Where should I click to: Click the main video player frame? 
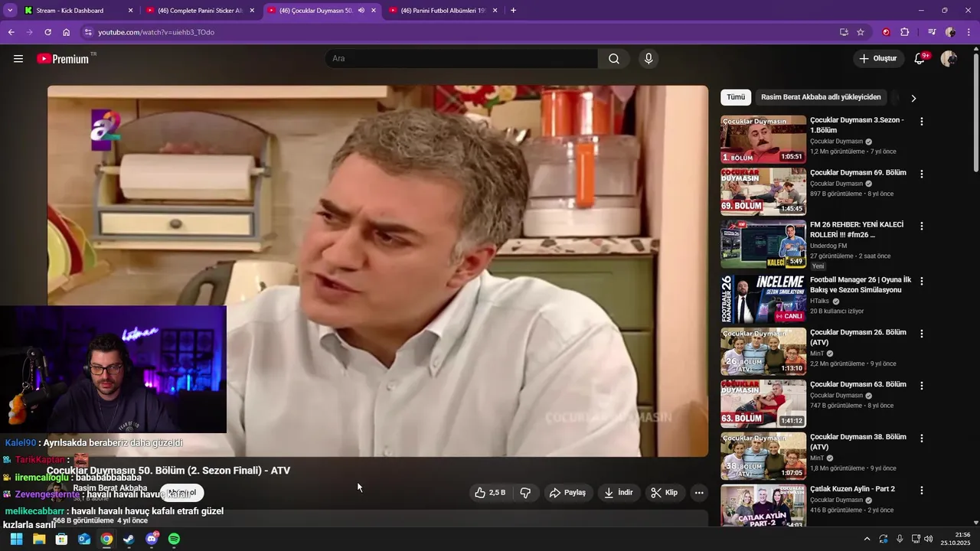click(377, 271)
